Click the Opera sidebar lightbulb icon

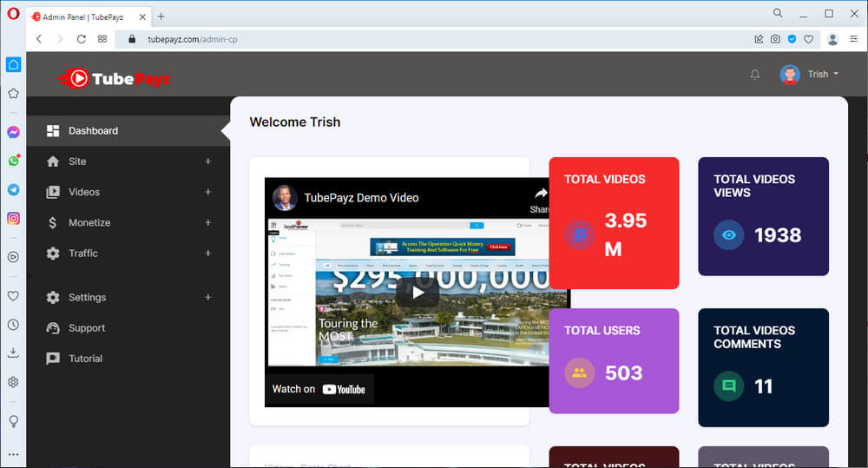click(x=13, y=421)
